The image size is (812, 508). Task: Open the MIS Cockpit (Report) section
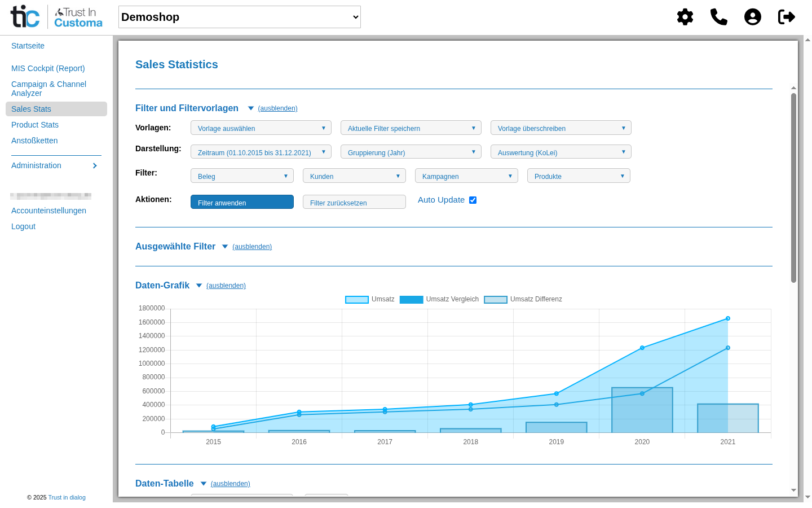[48, 68]
